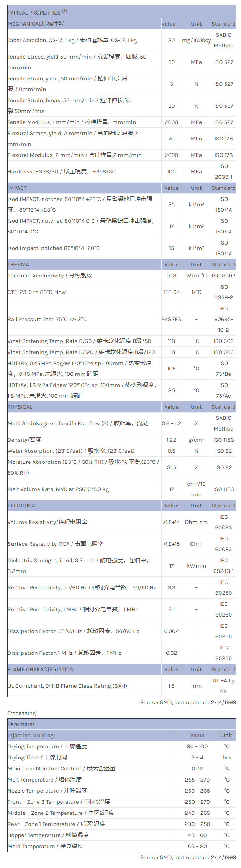Click the Hardness H358/30 row label
241x868 pixels.
coord(61,171)
